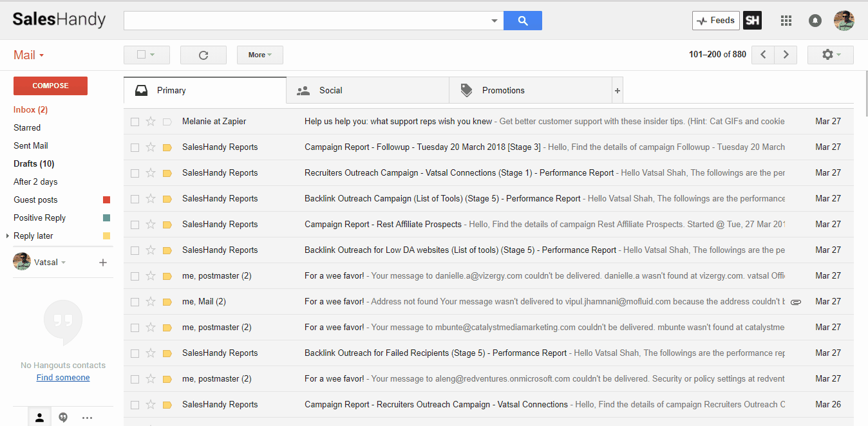Click the blue search magnifier button

522,21
